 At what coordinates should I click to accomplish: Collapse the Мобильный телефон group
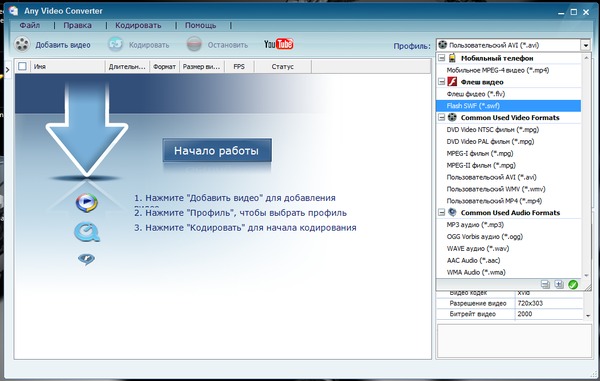click(442, 58)
